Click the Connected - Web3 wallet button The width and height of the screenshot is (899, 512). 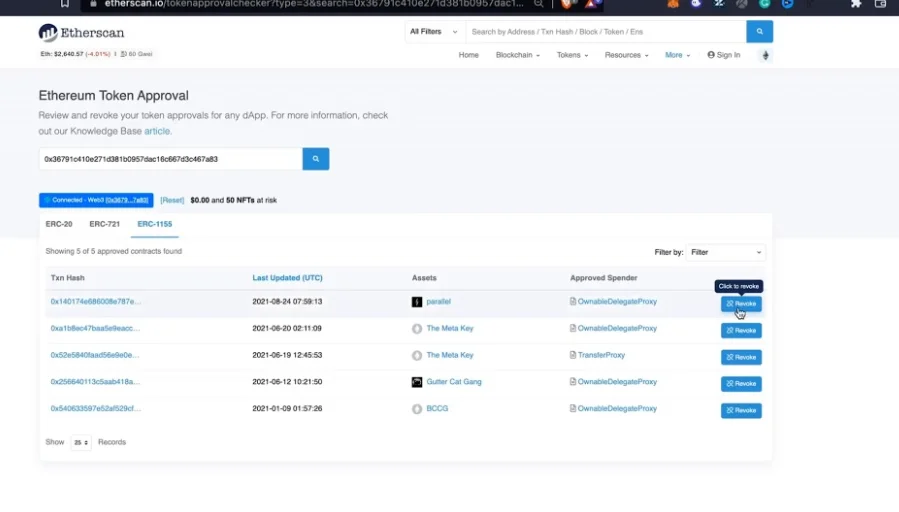[x=96, y=200]
